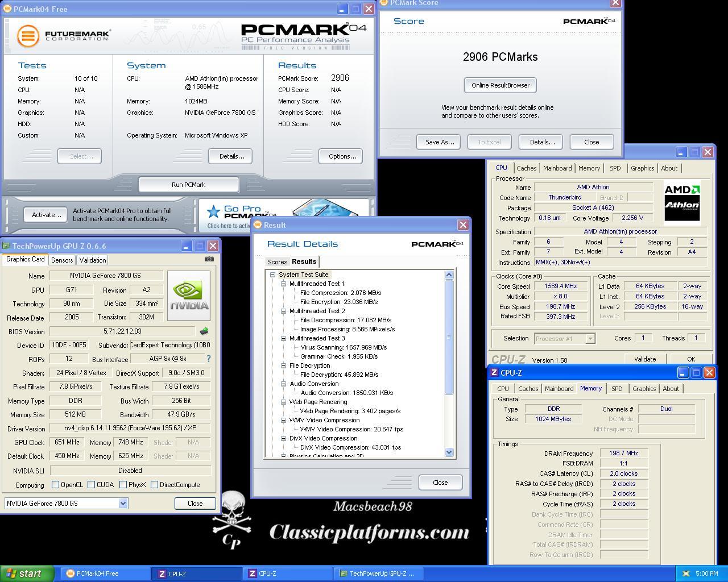Click the BIOS save icon in GPU-Z
Viewport: 728px width, 582px height.
click(204, 331)
